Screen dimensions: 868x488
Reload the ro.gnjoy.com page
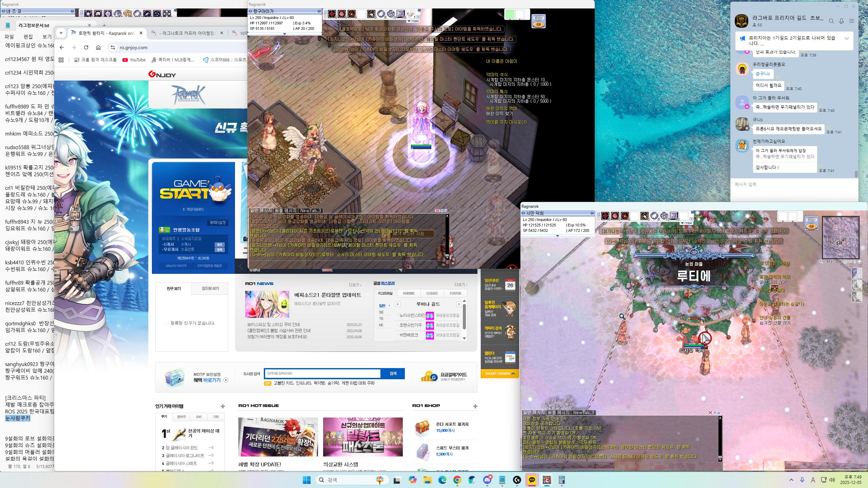pyautogui.click(x=86, y=47)
